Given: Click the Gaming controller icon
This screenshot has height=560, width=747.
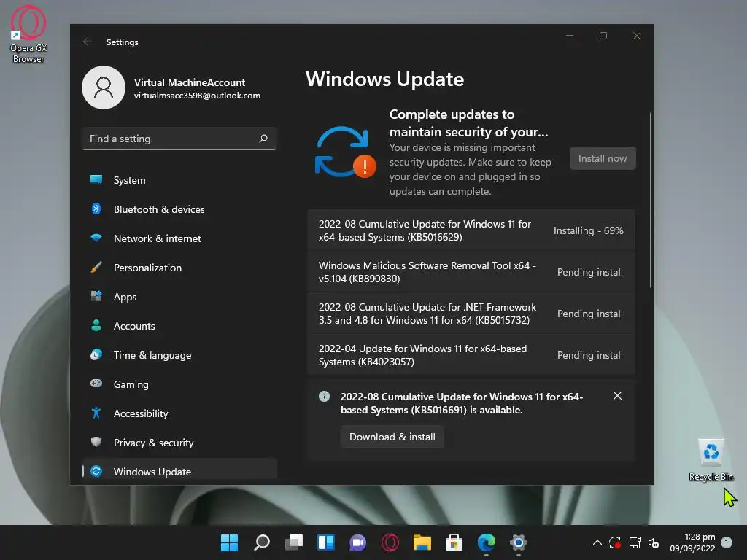Looking at the screenshot, I should pos(96,384).
